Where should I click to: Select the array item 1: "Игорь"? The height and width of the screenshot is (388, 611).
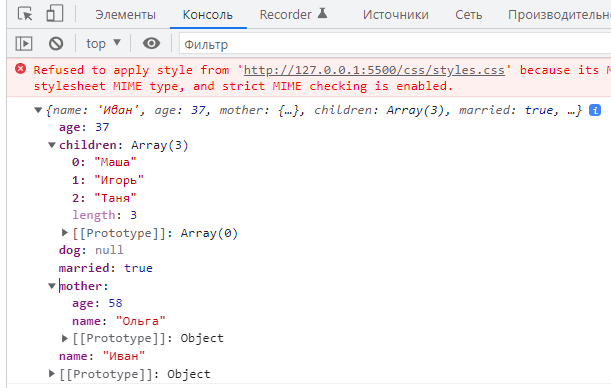[108, 180]
